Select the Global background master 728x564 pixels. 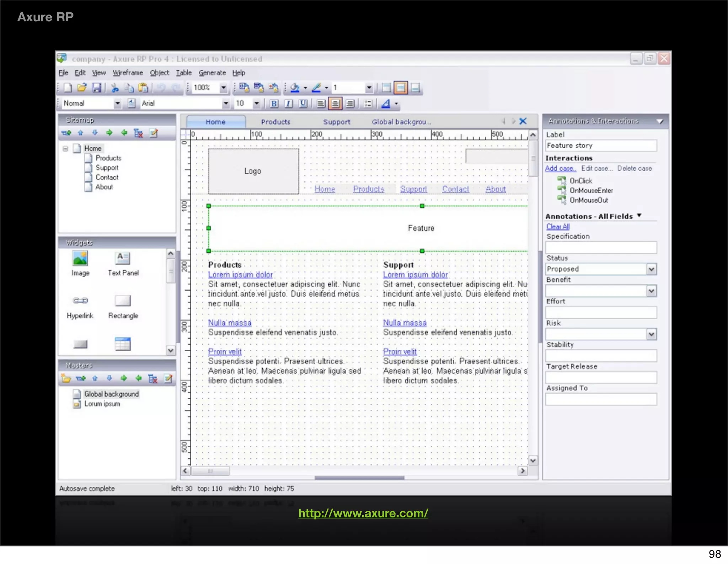coord(111,394)
